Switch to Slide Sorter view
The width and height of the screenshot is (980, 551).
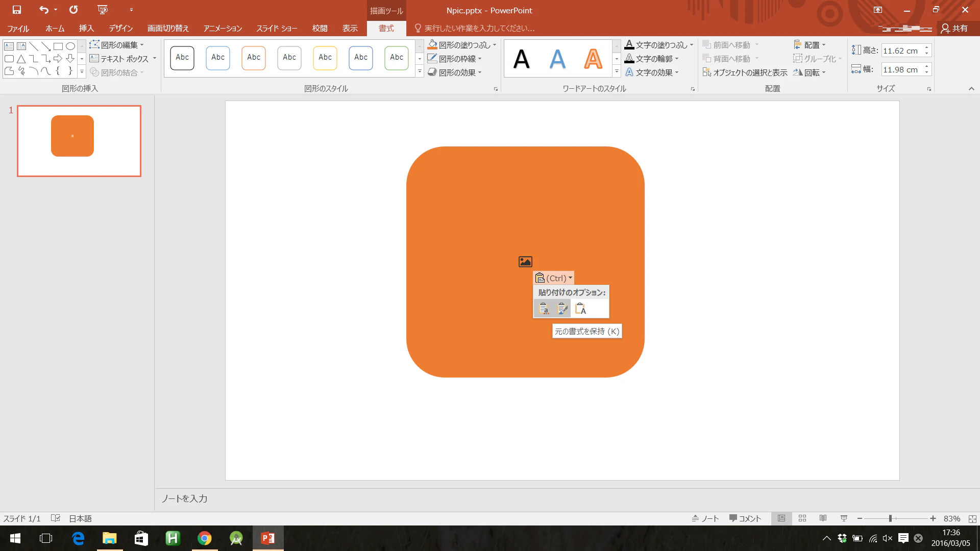pos(802,518)
